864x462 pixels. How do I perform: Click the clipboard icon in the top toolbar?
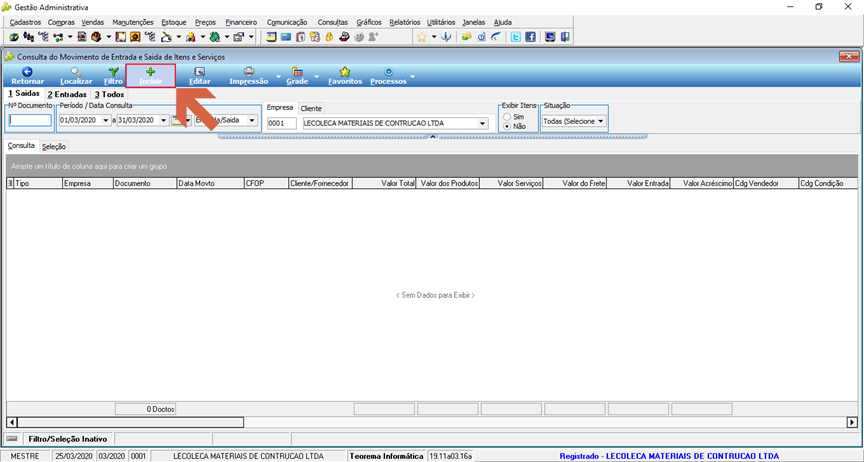(300, 37)
